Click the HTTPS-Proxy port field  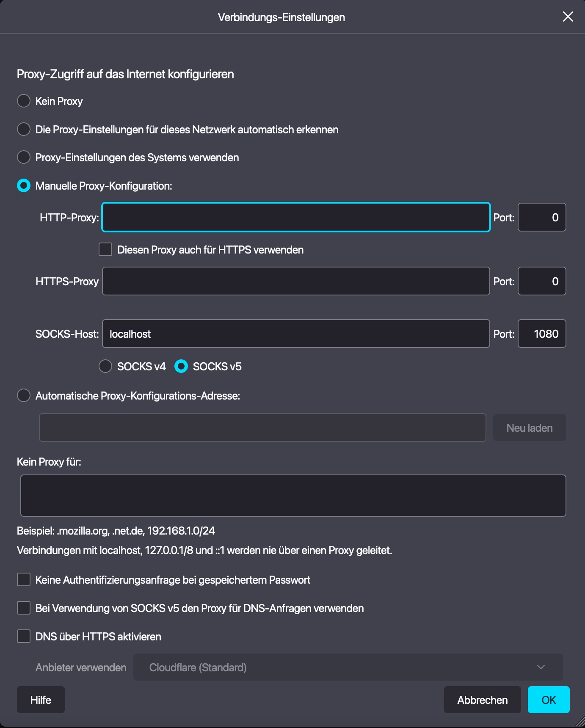[541, 281]
